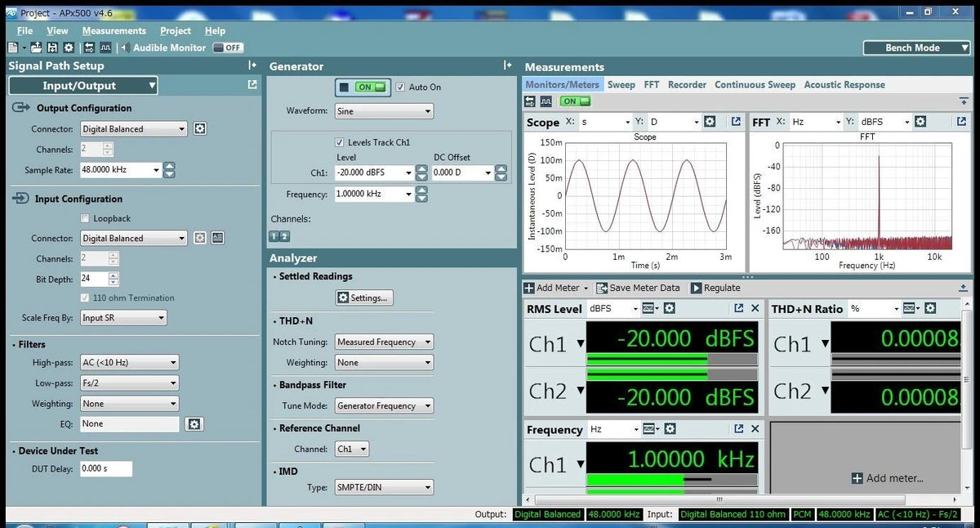Screen dimensions: 980x528
Task: Create a new project using the toolbar icon
Action: [13, 47]
